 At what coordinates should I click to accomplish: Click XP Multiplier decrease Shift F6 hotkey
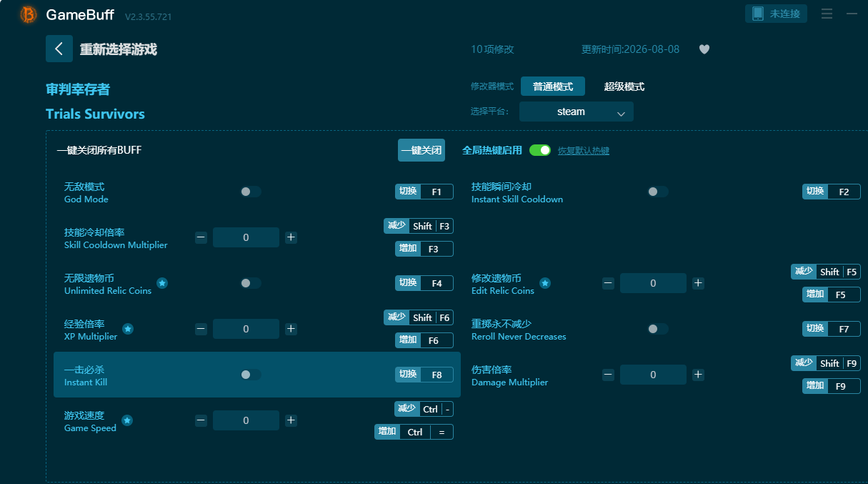click(419, 317)
